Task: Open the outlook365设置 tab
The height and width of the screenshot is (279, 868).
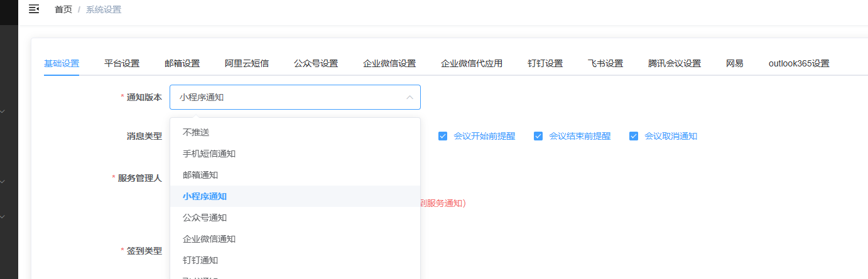Action: pos(799,63)
